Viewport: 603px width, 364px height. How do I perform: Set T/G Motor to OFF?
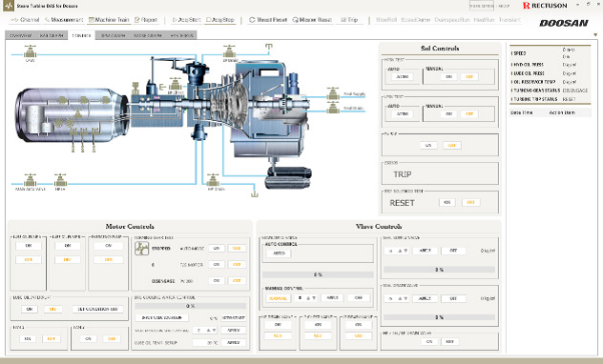coord(237,265)
